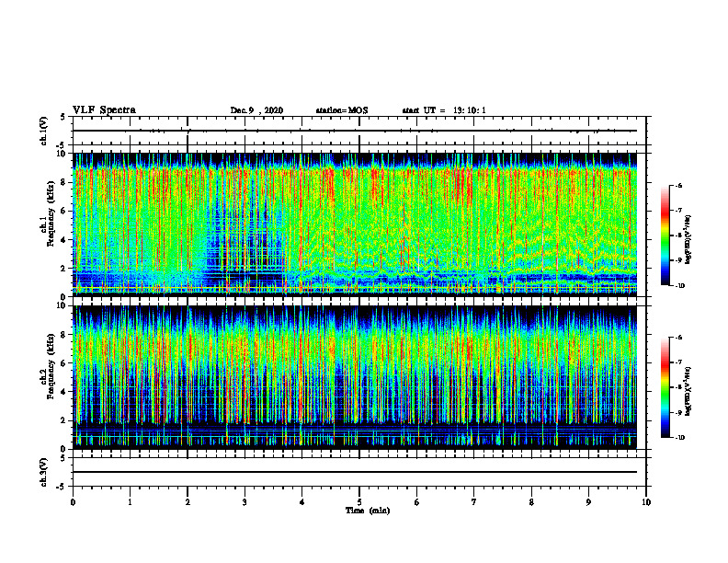This screenshot has height=563, width=728.
Task: Click the 'ch.1(V)' axis label
Action: click(43, 131)
